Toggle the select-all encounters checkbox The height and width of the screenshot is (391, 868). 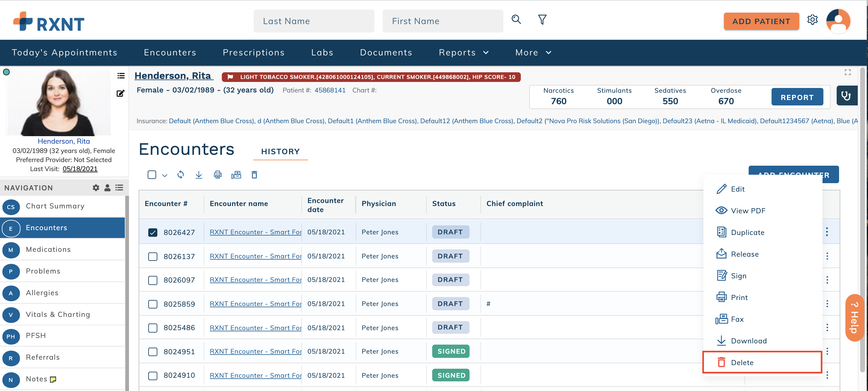pos(152,174)
